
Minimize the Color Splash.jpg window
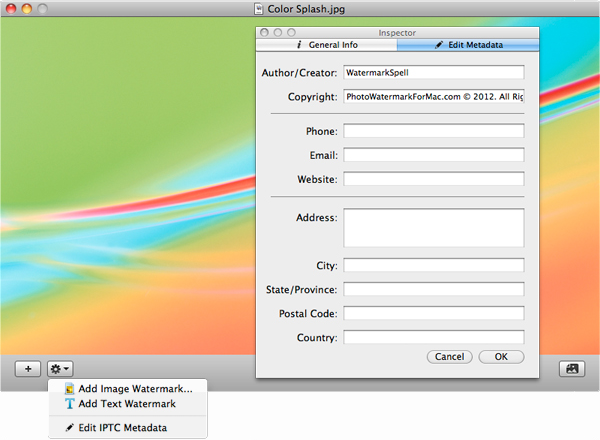click(x=27, y=8)
